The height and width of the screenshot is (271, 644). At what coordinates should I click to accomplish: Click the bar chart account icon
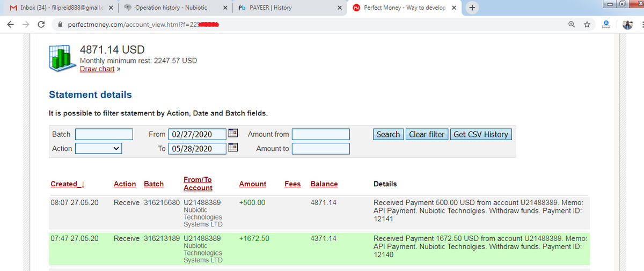tap(62, 58)
